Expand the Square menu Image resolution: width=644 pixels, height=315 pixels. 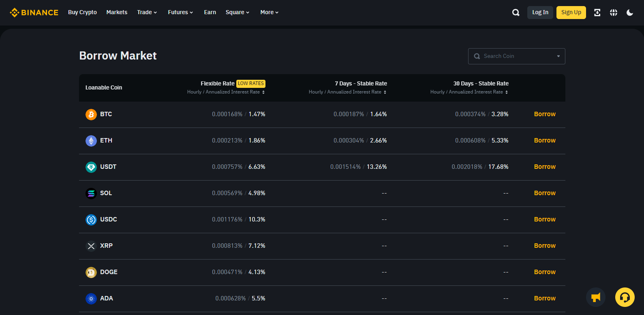point(237,13)
